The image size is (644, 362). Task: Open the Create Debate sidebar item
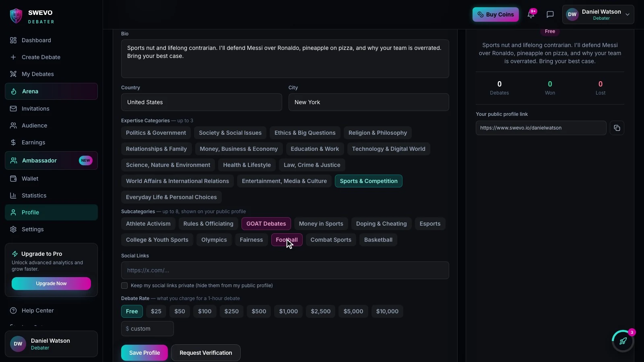coord(51,57)
